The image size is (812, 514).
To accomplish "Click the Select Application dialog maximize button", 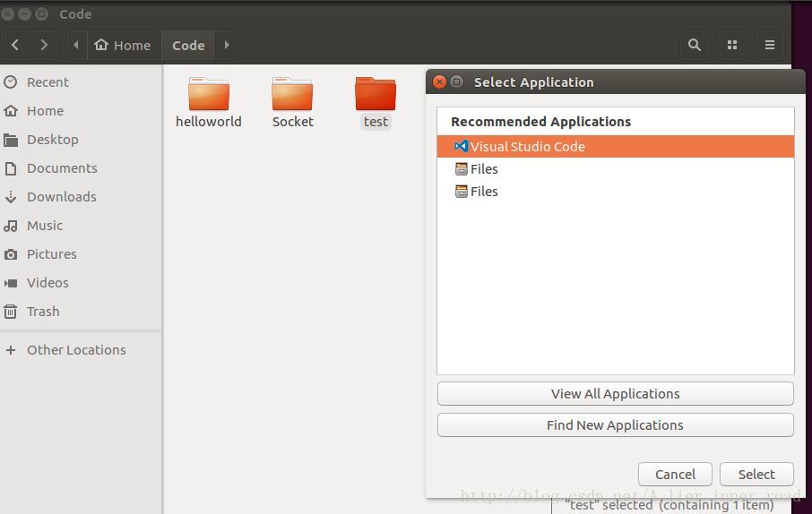I will coord(457,81).
